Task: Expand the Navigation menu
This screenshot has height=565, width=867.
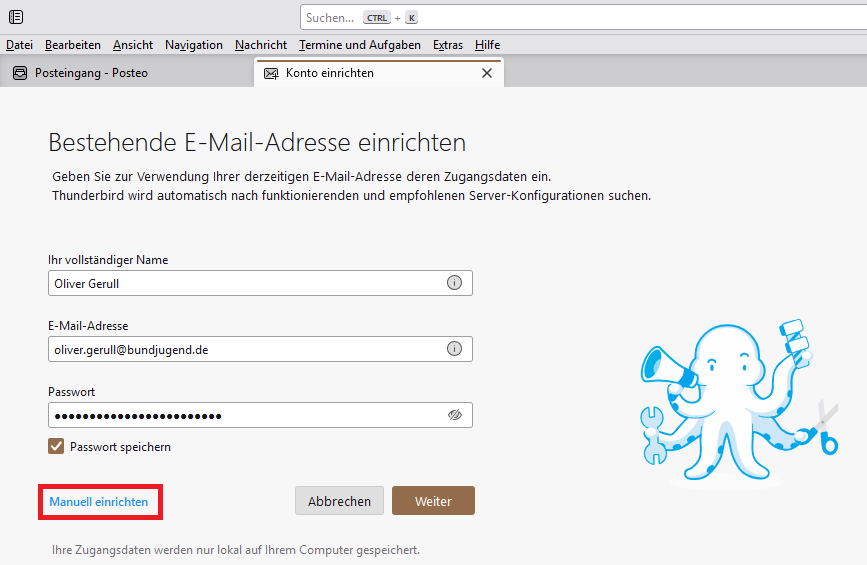Action: click(194, 45)
